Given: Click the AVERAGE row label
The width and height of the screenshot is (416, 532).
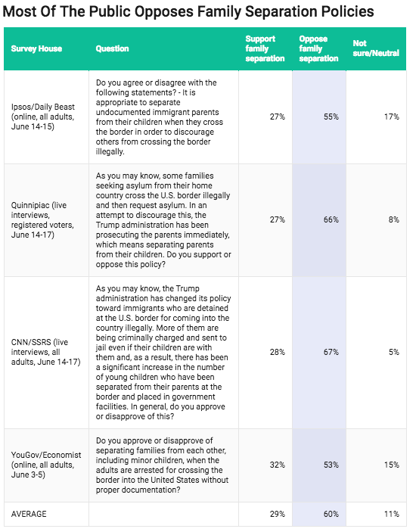Looking at the screenshot, I should coord(29,514).
